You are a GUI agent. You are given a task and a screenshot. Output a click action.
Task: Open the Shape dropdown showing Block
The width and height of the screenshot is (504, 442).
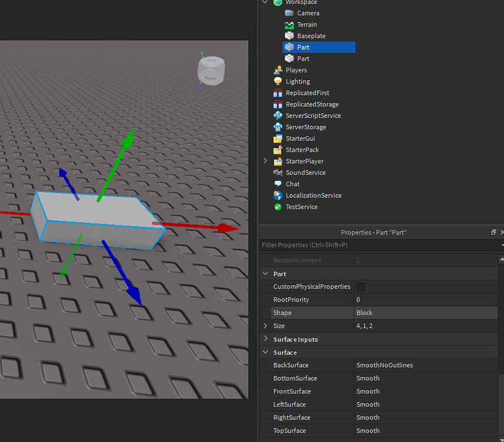pyautogui.click(x=426, y=312)
